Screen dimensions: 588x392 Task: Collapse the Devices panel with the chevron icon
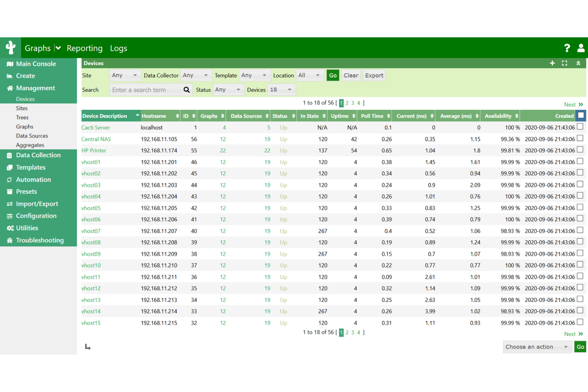[578, 63]
